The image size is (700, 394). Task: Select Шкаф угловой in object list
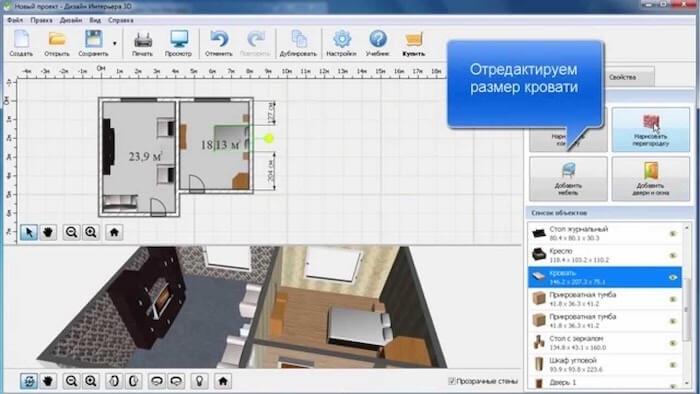coord(604,365)
